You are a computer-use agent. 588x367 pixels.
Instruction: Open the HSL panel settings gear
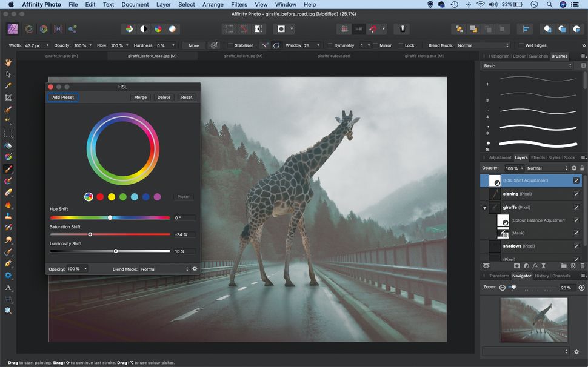194,268
